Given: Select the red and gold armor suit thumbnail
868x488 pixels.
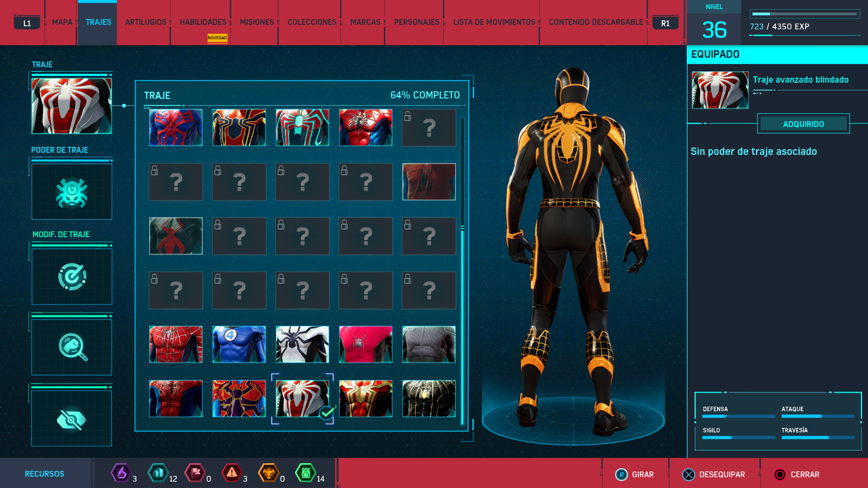Looking at the screenshot, I should 366,399.
